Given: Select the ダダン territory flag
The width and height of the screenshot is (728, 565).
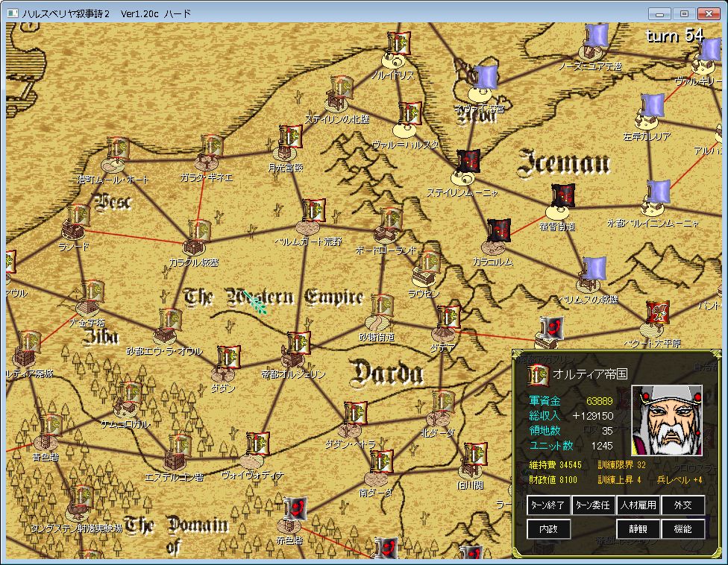Looking at the screenshot, I should [228, 357].
